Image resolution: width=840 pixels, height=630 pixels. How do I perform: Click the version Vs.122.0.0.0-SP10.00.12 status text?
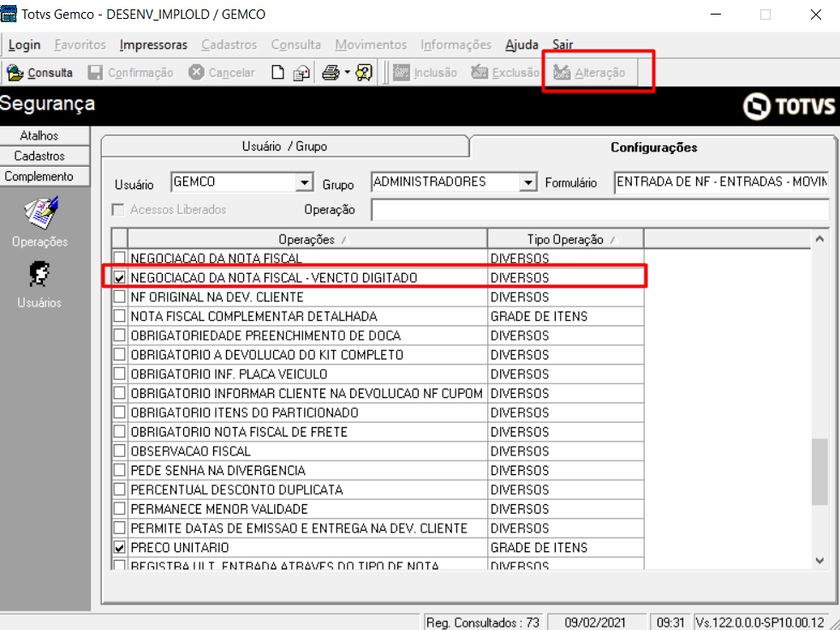click(760, 622)
